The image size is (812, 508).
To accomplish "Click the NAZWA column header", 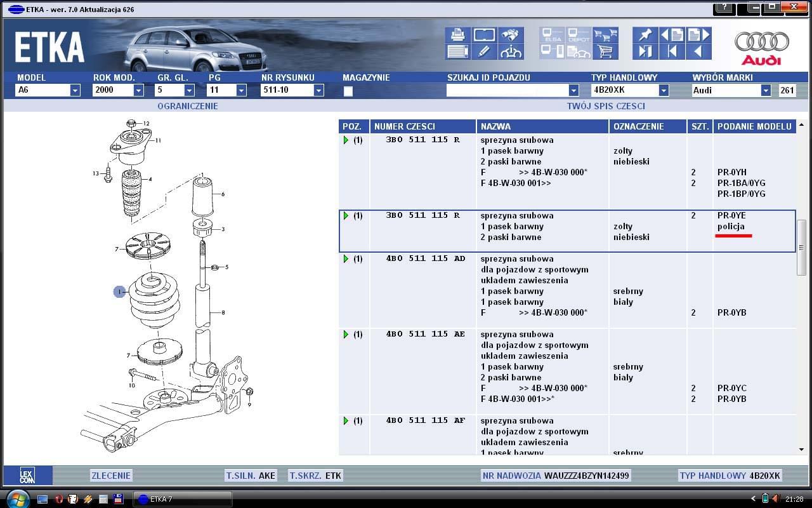I will click(542, 126).
